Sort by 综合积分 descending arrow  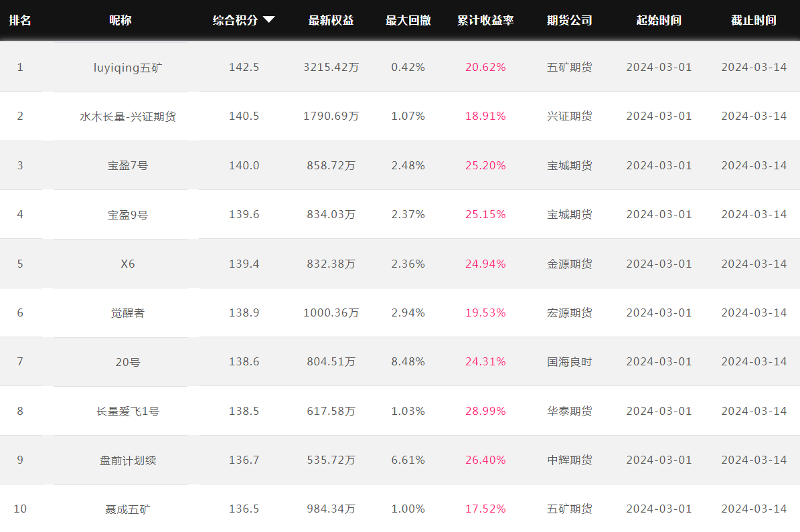click(269, 20)
